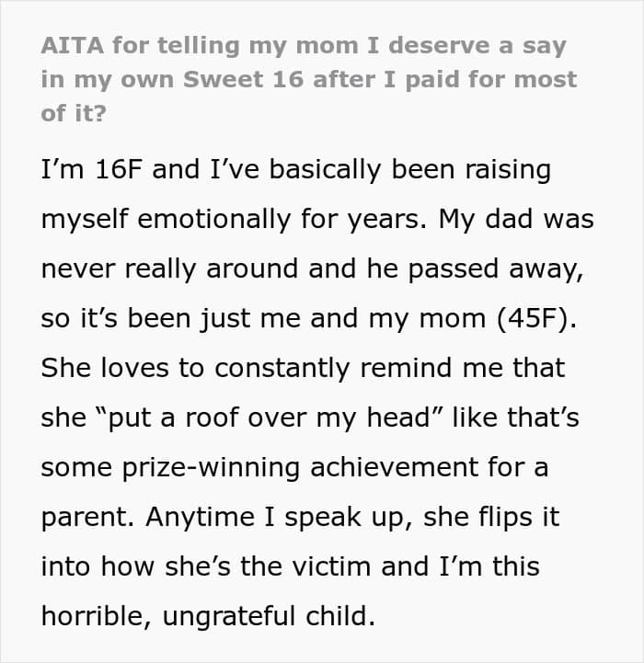Click the word 'prize-winning'
Screen dimensions: 644x663
click(x=211, y=468)
